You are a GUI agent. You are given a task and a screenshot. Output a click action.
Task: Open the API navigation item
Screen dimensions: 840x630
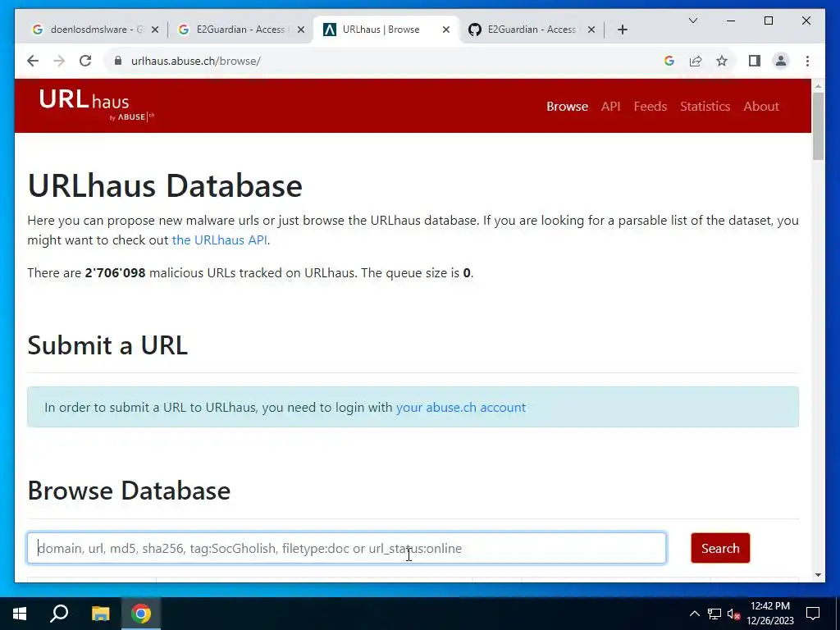(610, 106)
